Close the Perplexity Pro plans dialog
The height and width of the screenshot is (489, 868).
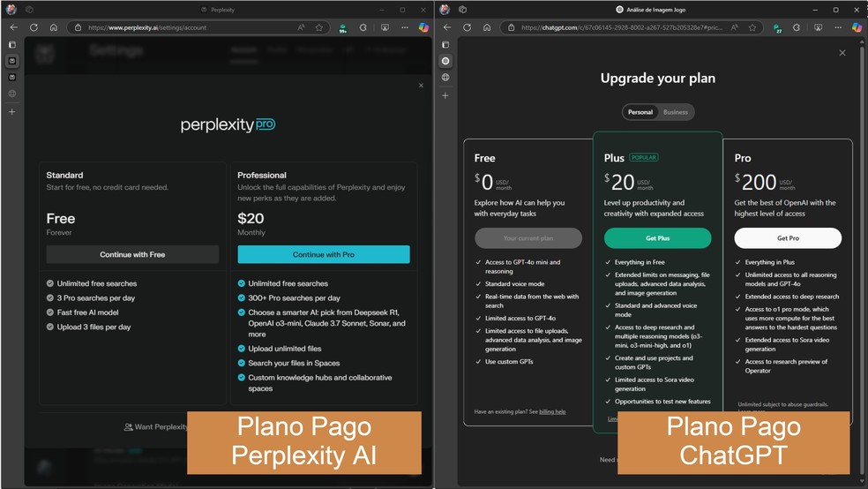(422, 86)
